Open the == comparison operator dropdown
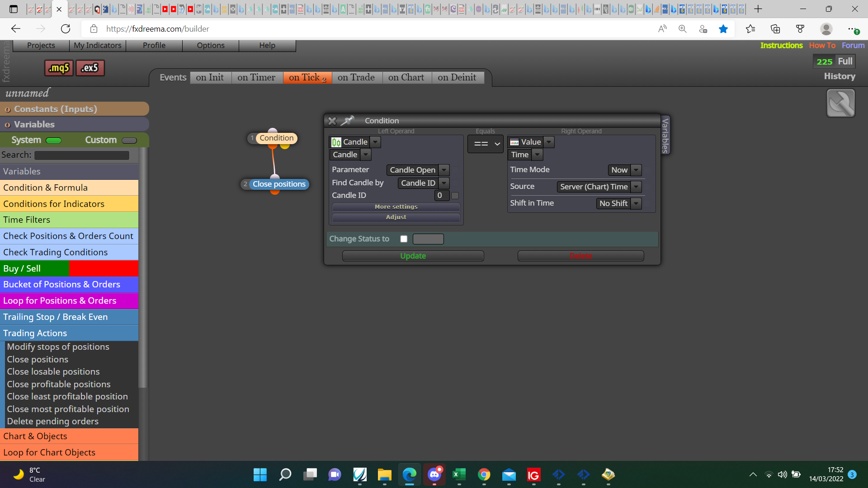The height and width of the screenshot is (488, 868). pyautogui.click(x=486, y=144)
